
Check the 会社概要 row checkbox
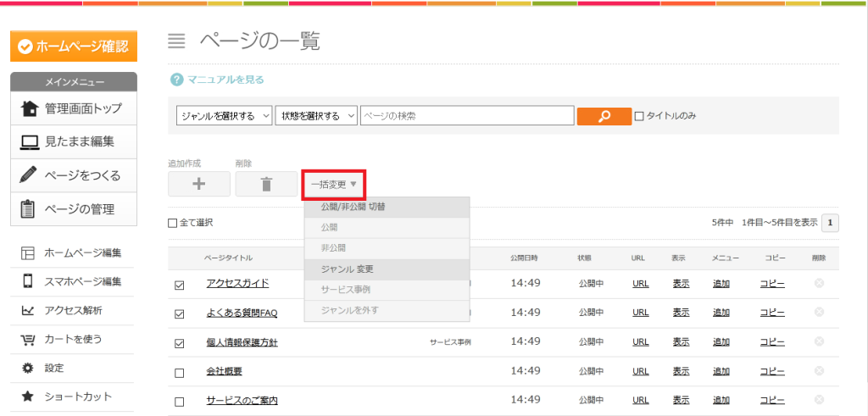click(x=179, y=373)
